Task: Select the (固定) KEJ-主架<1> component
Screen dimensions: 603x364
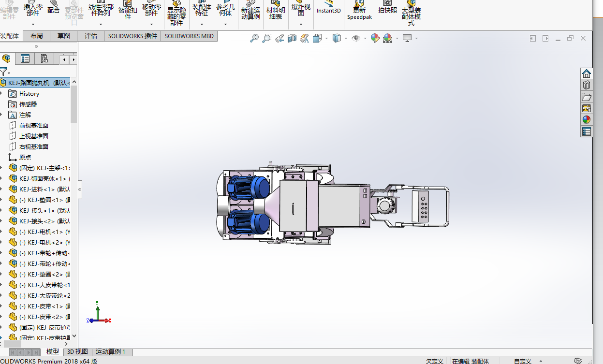Action: pos(44,168)
